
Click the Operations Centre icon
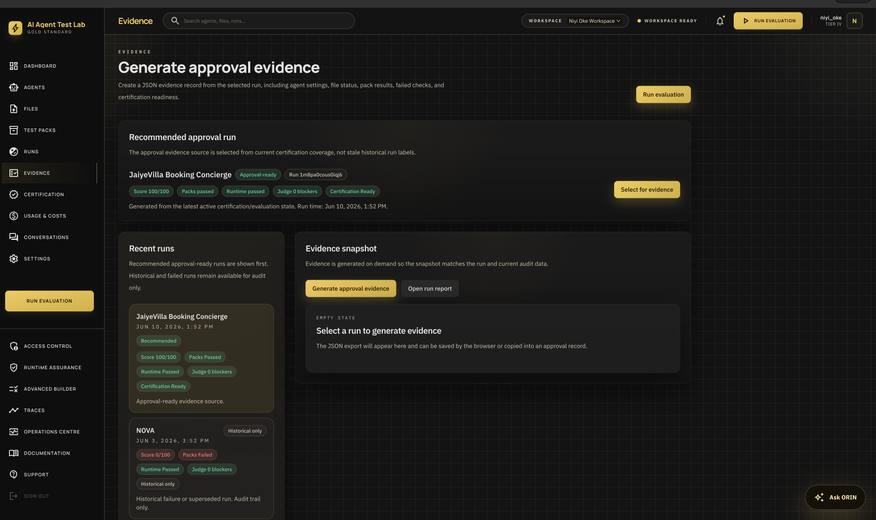click(13, 432)
